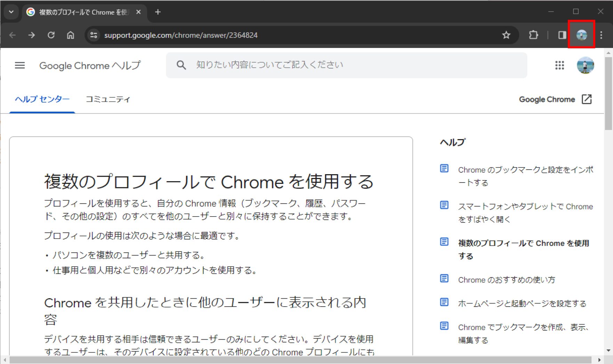The width and height of the screenshot is (613, 364).
Task: Click the external link arrow icon
Action: (587, 99)
